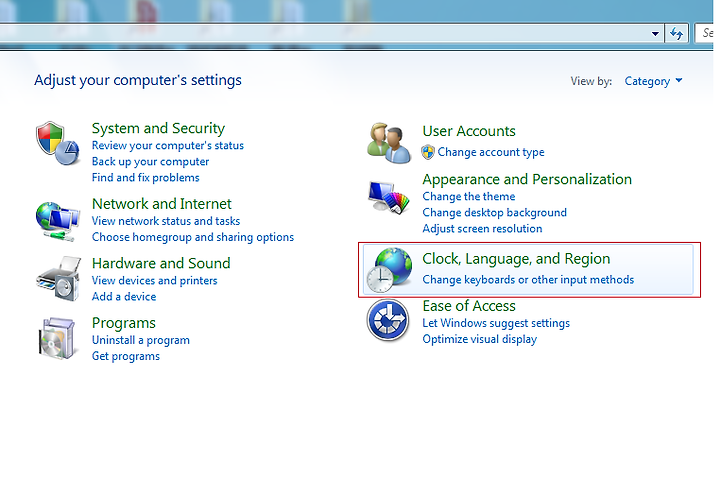Click the shield icon beside Change account type
720x479 pixels.
(x=428, y=152)
